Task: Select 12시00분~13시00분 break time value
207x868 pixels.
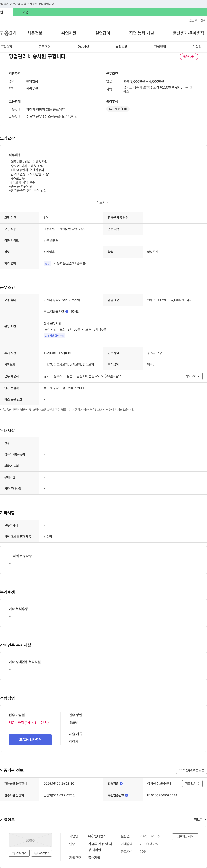Action: pyautogui.click(x=58, y=353)
